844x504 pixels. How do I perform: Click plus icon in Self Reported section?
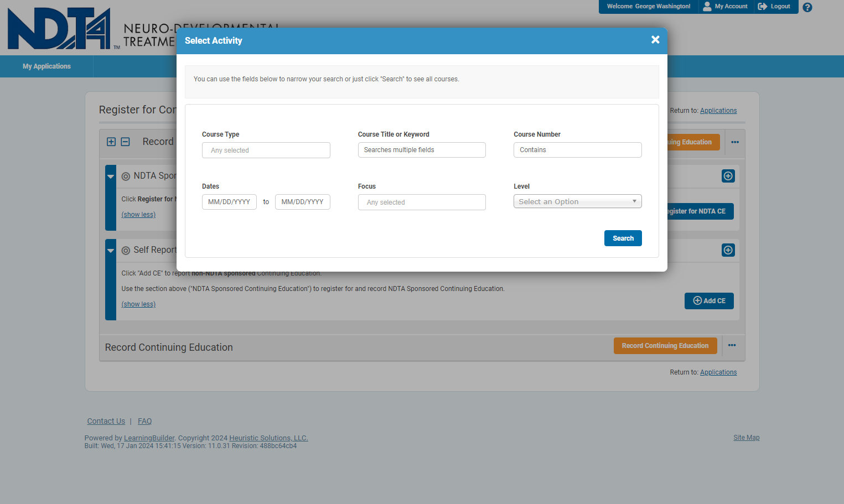click(728, 250)
